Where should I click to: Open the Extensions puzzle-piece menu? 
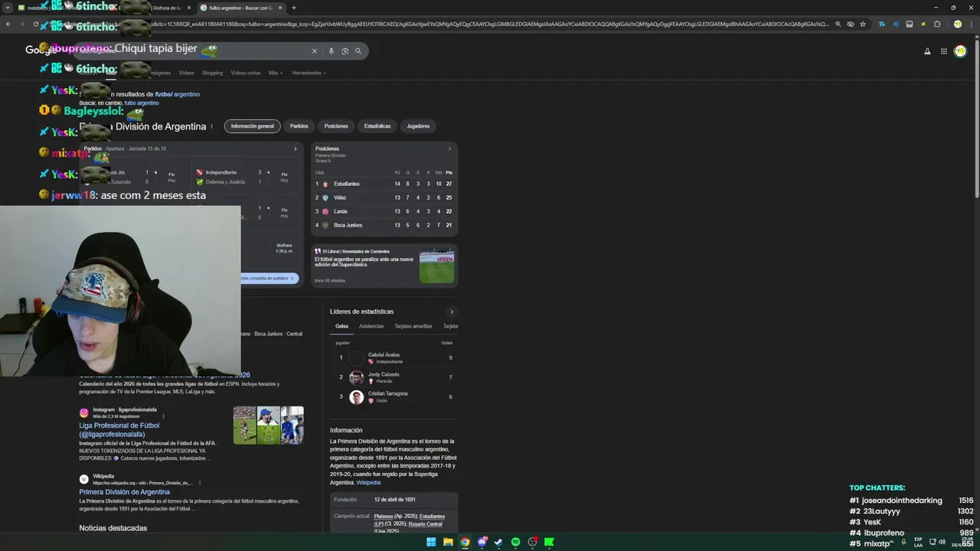937,24
